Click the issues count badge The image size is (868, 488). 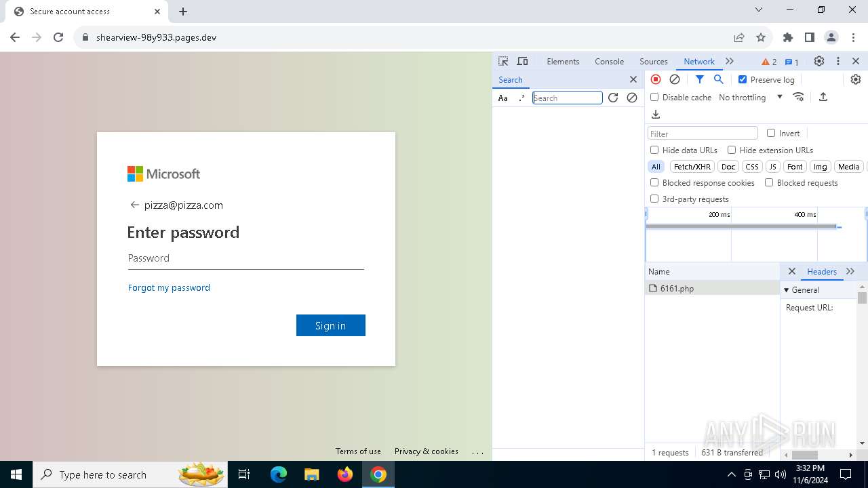[x=792, y=62]
